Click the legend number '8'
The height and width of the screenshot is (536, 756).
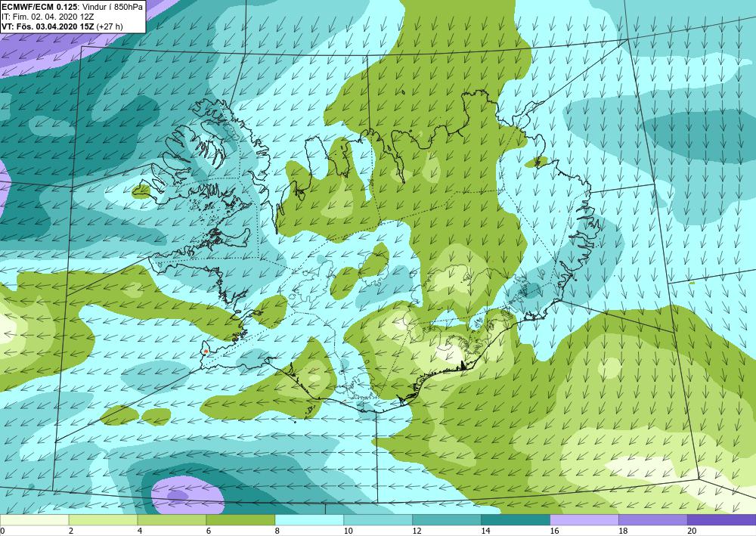tap(277, 531)
